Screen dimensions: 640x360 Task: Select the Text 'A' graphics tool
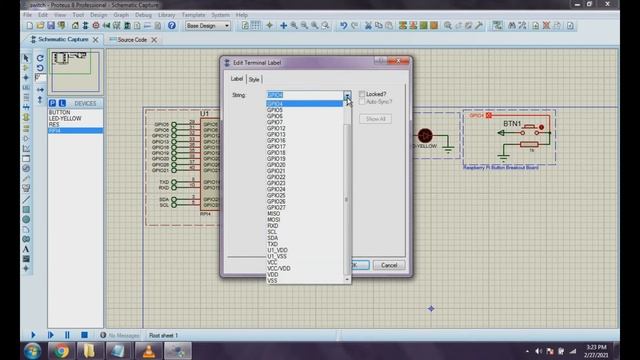pyautogui.click(x=26, y=249)
